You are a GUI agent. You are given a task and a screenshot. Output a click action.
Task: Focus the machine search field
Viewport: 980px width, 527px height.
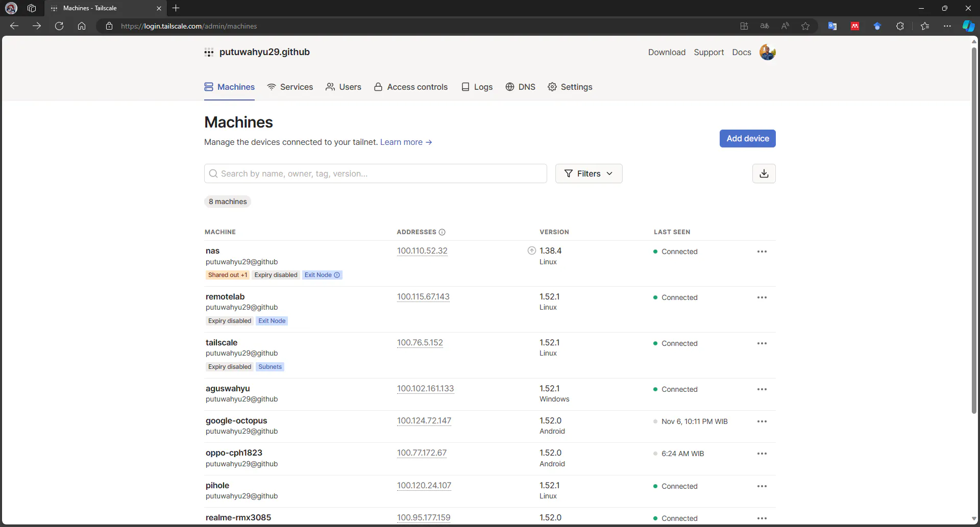coord(376,173)
